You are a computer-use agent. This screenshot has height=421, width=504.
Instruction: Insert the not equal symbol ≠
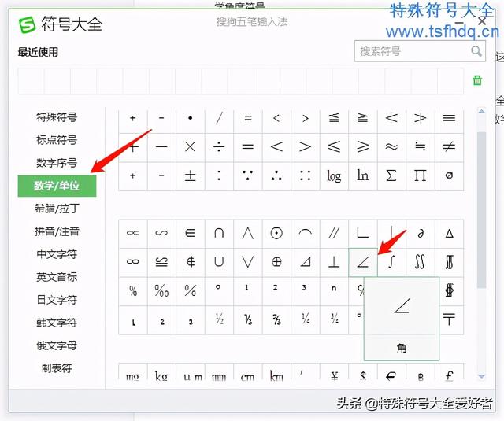[x=449, y=147]
